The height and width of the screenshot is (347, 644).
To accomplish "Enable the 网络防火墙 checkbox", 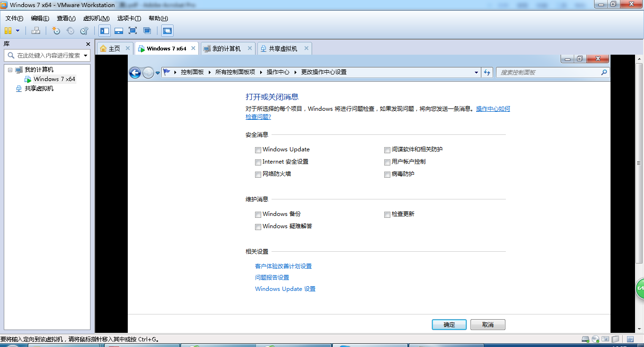I will (258, 174).
